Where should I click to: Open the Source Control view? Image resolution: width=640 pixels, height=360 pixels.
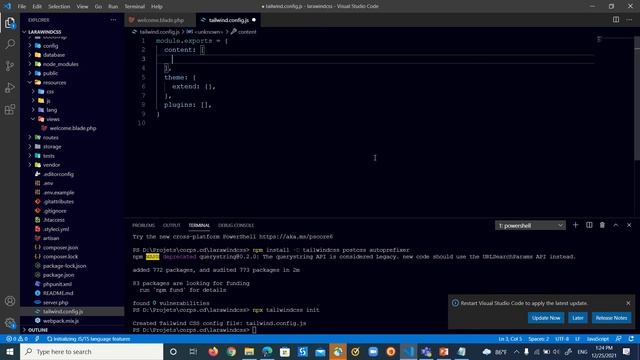pos(10,66)
